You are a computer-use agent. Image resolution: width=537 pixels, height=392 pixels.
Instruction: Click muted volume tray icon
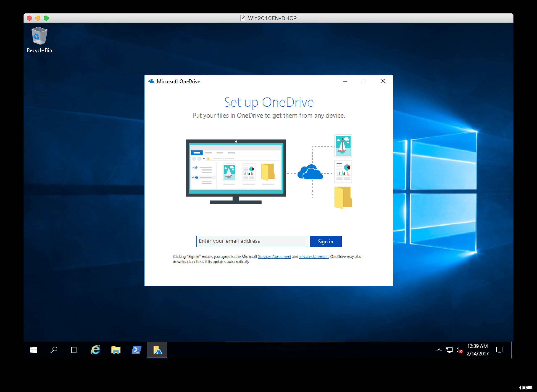click(x=459, y=350)
